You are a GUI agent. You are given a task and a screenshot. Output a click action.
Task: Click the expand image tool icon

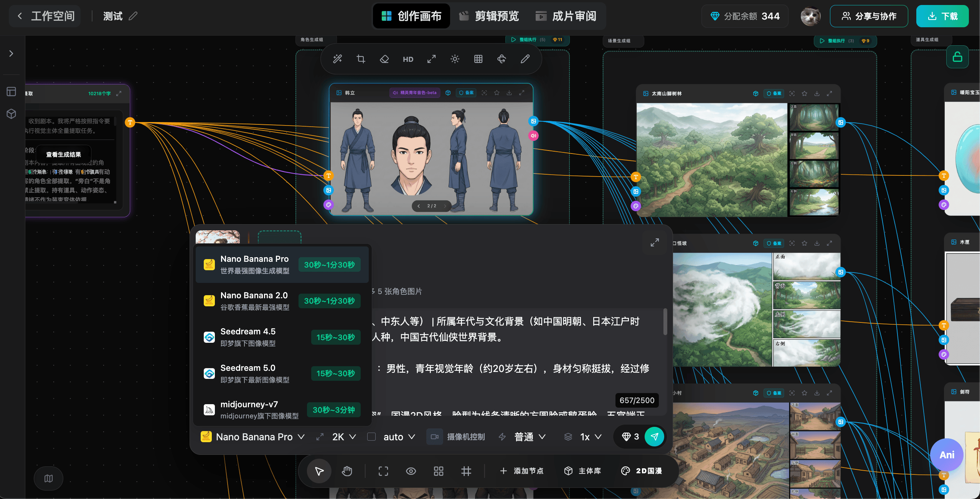[431, 59]
